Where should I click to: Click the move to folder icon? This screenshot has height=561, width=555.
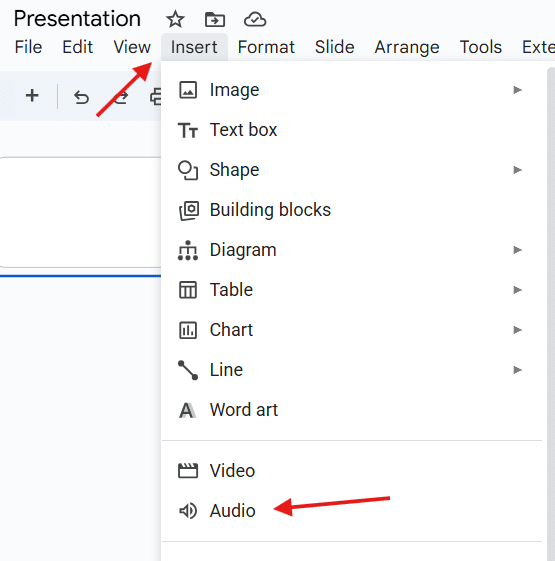(215, 20)
